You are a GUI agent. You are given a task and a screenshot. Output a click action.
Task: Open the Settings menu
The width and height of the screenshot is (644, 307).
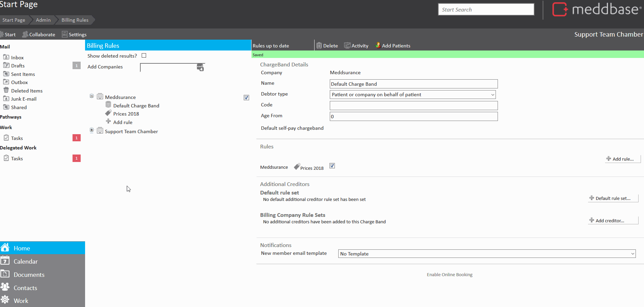[x=74, y=35]
